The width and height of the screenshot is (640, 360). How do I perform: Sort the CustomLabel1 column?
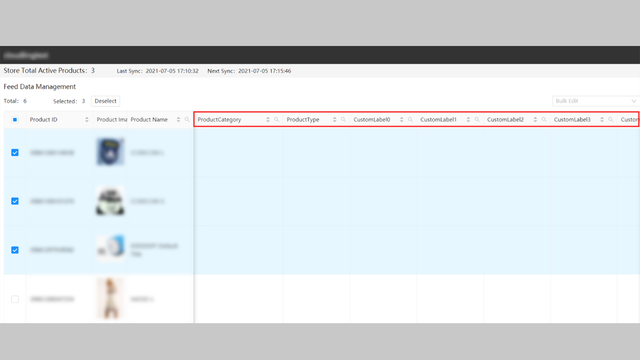pos(468,120)
